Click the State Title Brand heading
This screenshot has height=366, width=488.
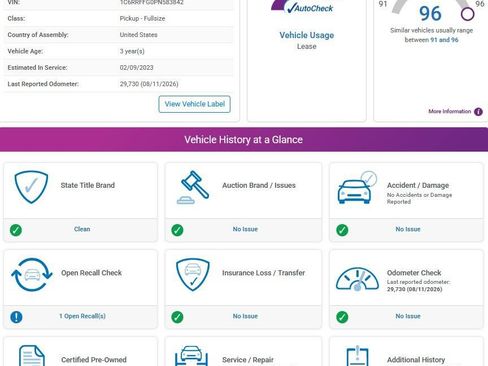pyautogui.click(x=88, y=185)
